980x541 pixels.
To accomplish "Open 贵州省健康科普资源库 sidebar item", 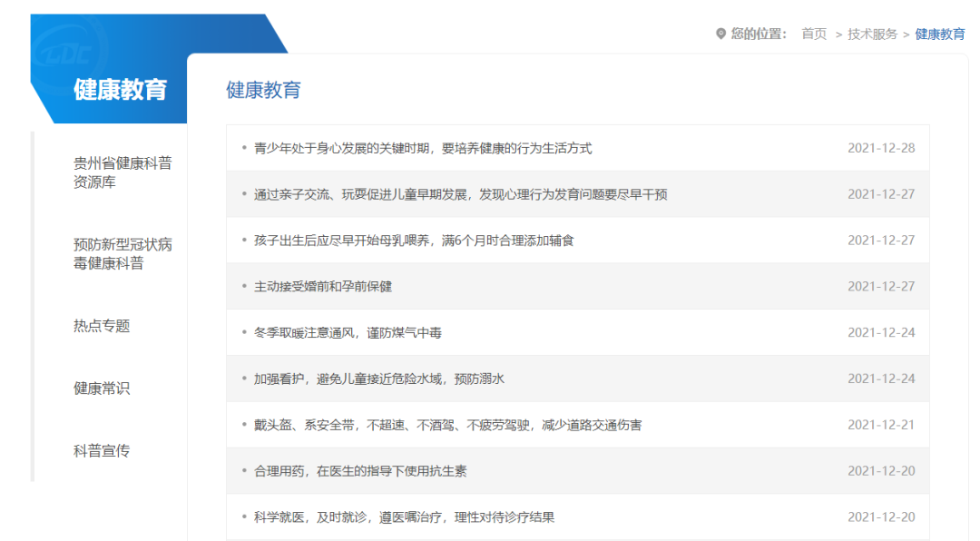I will pos(122,172).
